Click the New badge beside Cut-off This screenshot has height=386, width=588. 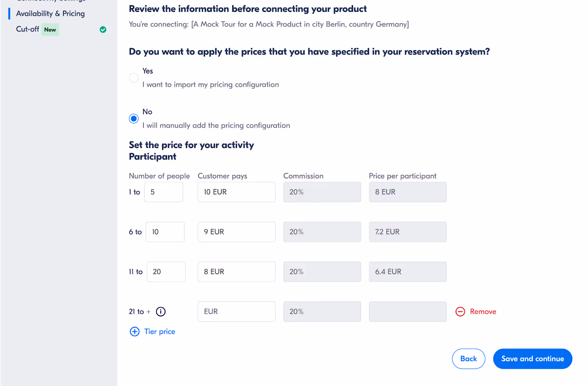point(50,30)
